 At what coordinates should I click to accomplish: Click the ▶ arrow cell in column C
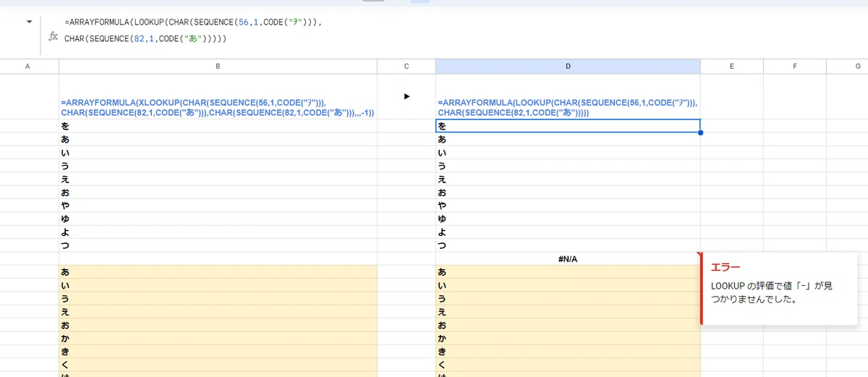point(407,96)
